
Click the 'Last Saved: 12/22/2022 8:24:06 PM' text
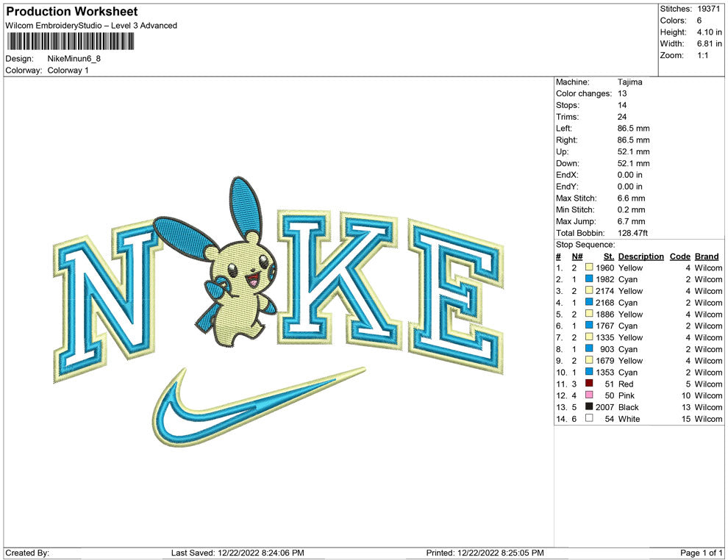point(238,553)
